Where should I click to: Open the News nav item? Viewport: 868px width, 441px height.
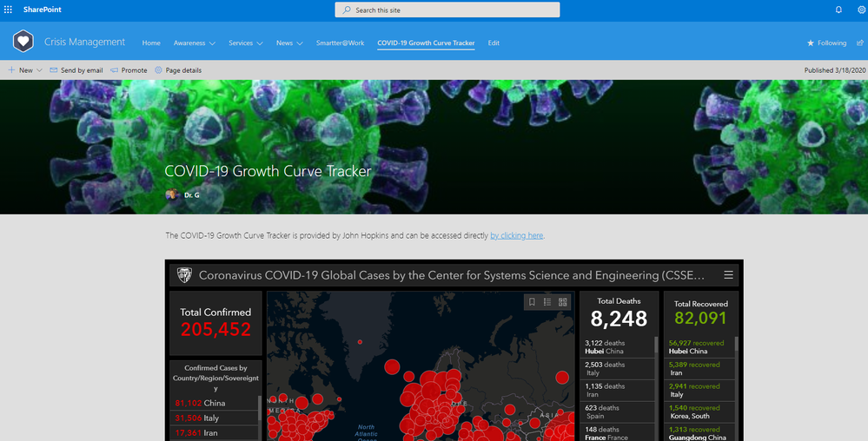[x=284, y=43]
